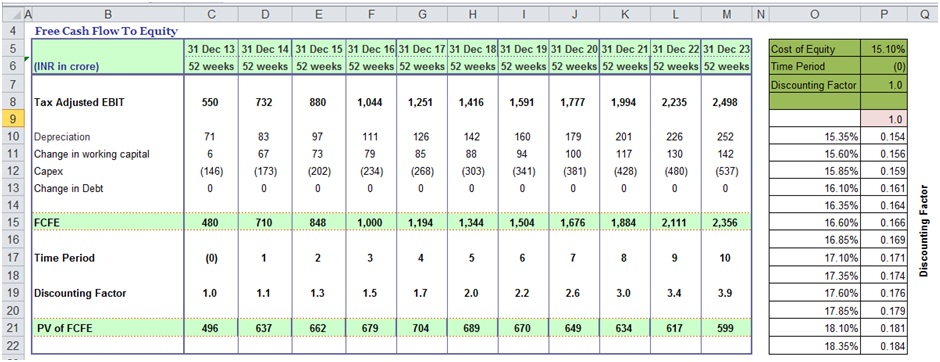Click the '31 Dec 13' header cell
940x362 pixels.
[x=211, y=49]
